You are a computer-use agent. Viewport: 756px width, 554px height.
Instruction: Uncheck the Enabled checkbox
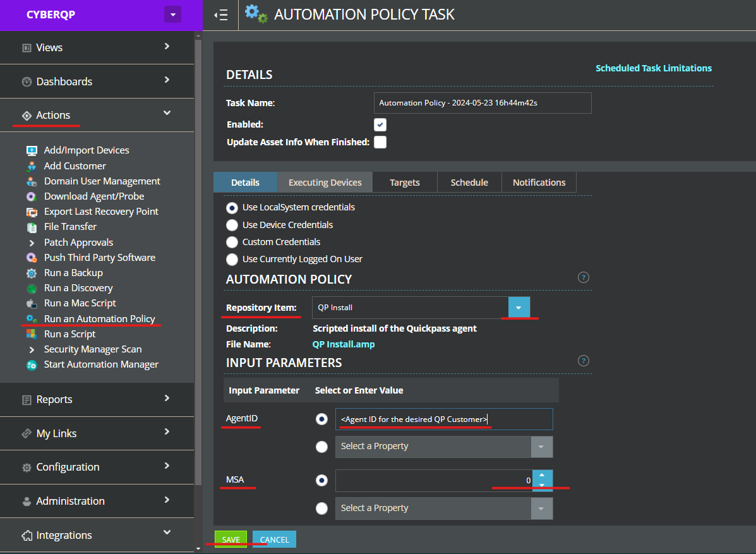pos(380,125)
